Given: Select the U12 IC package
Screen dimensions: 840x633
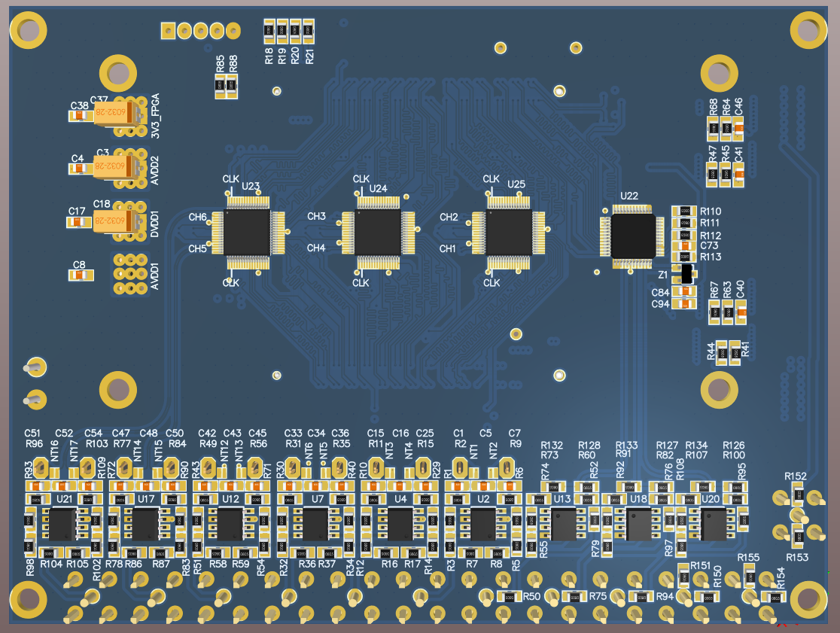Looking at the screenshot, I should [x=230, y=524].
